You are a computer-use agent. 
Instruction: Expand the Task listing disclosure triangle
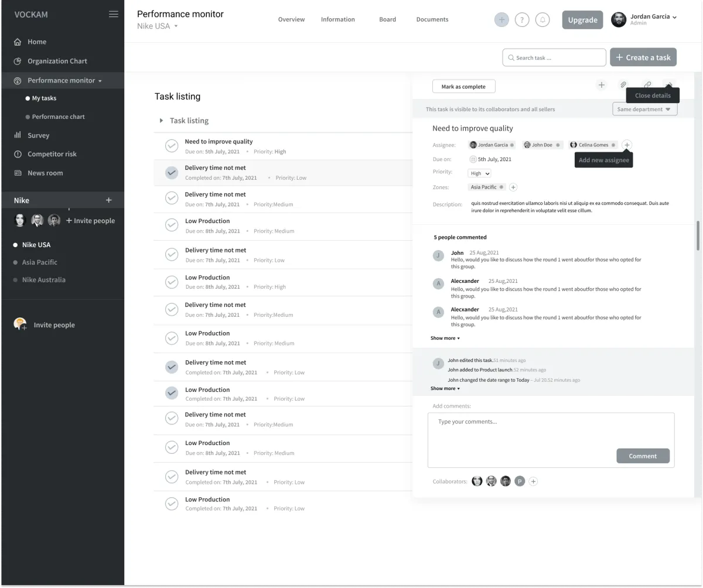click(162, 121)
